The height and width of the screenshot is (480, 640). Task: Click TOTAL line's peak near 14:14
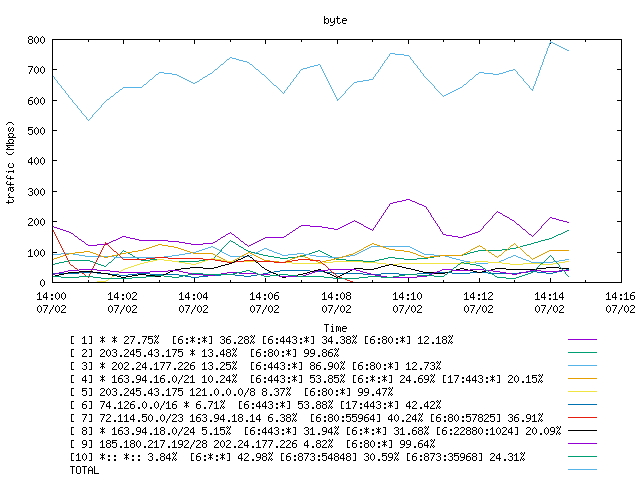(551, 42)
